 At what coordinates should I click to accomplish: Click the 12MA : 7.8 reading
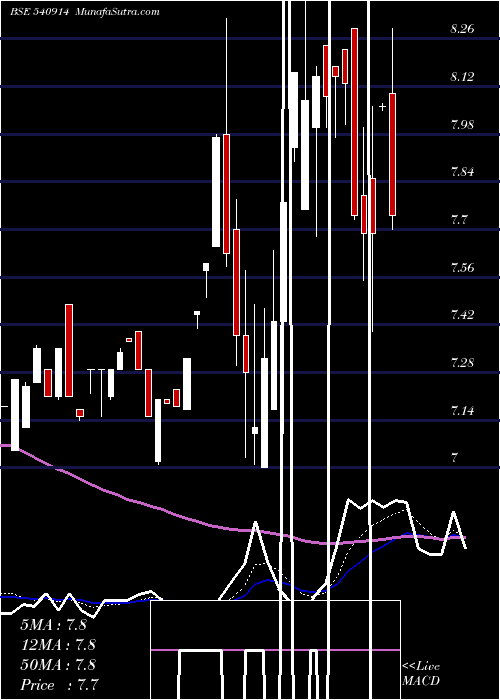coord(58,645)
